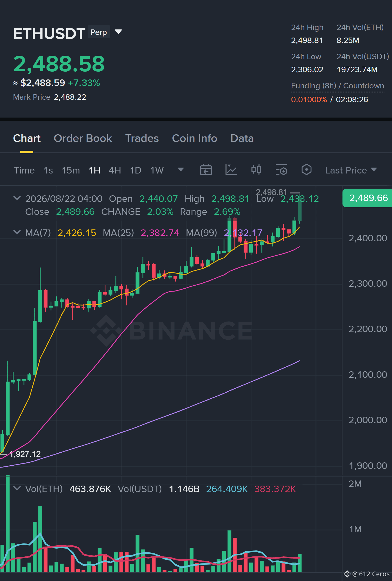Image resolution: width=392 pixels, height=581 pixels.
Task: Change the candlestick chart type icon
Action: pyautogui.click(x=256, y=170)
